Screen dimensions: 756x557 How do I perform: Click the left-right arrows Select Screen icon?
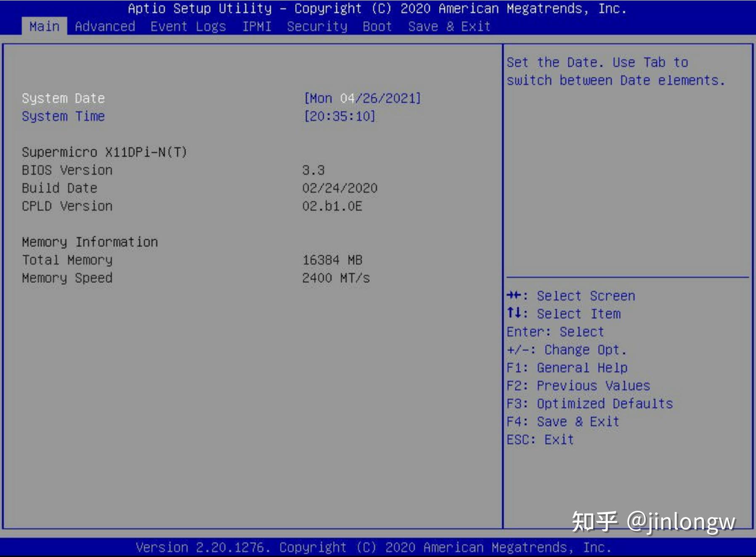[x=514, y=296]
